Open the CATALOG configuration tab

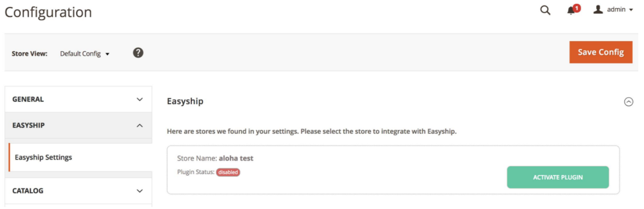point(78,191)
